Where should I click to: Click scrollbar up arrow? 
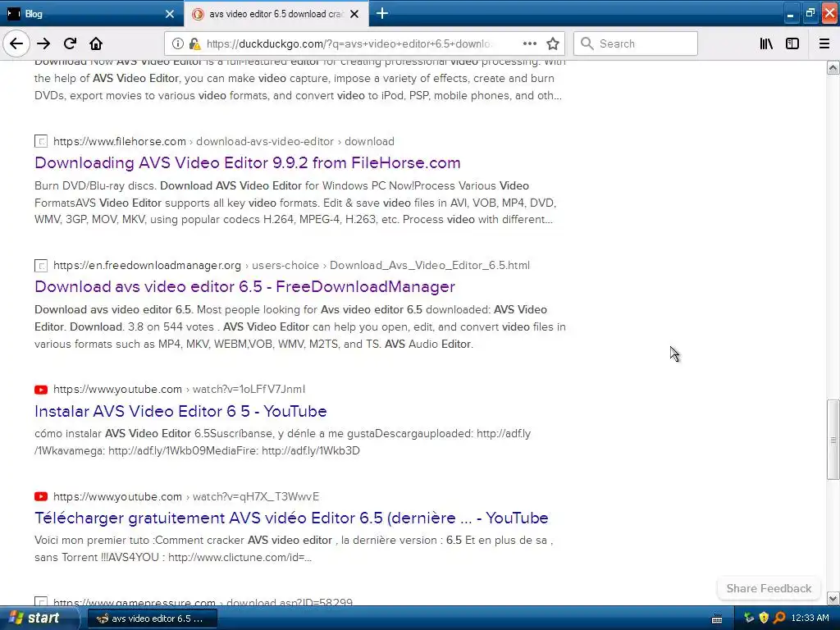(x=833, y=67)
